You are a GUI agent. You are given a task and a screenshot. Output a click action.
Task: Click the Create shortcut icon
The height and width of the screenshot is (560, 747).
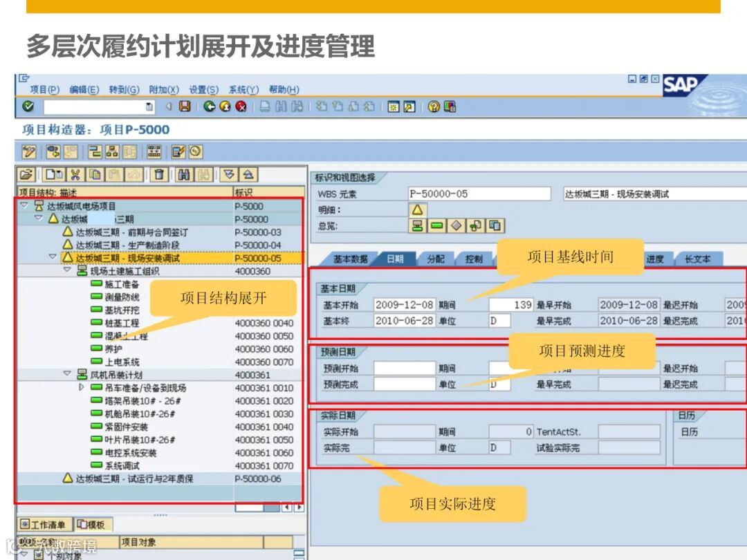tap(409, 106)
